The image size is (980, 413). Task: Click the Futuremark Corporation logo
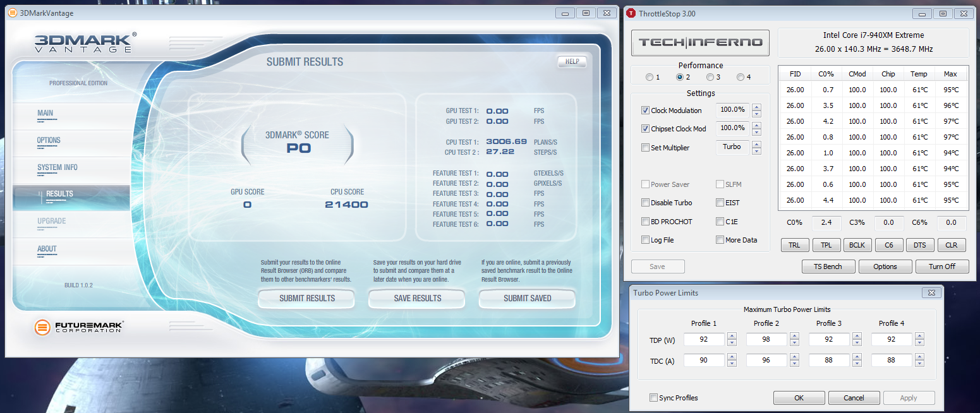point(79,327)
